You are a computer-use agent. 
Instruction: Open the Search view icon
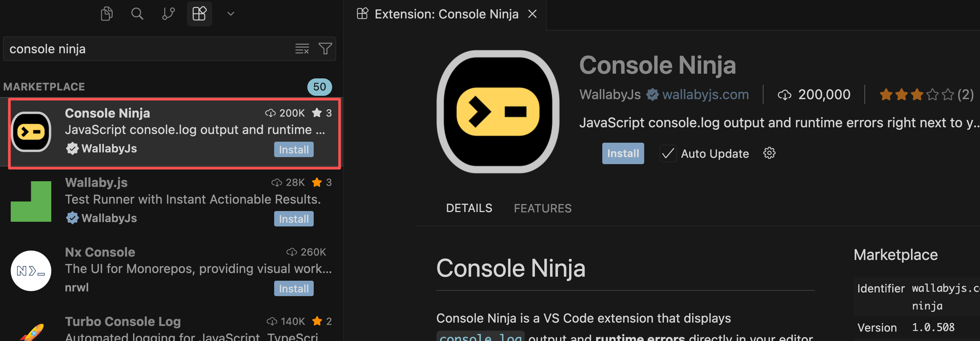137,14
